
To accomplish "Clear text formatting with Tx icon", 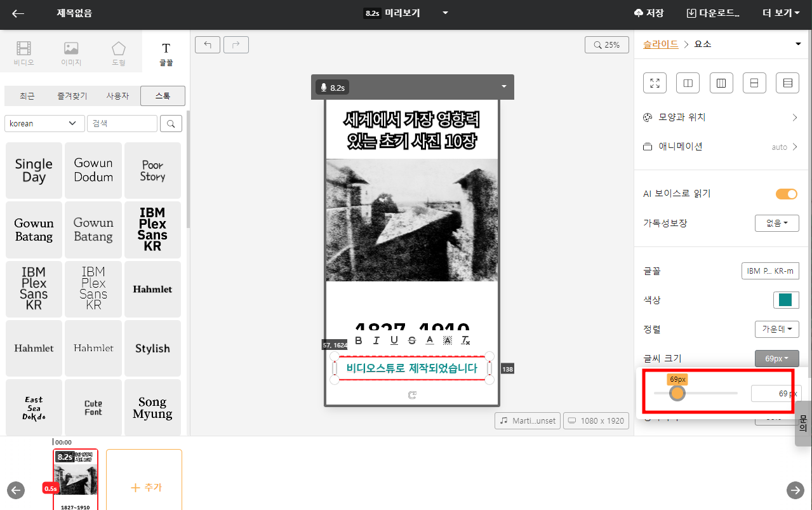I will [465, 340].
